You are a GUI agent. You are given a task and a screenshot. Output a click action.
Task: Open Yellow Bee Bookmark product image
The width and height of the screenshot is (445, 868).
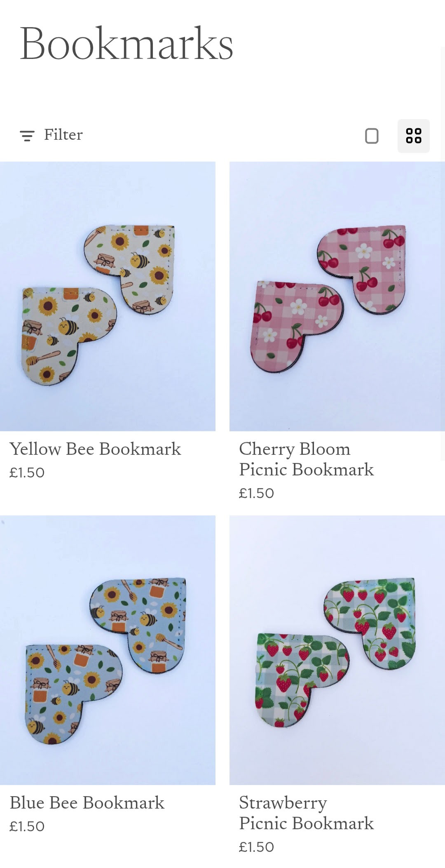tap(108, 296)
